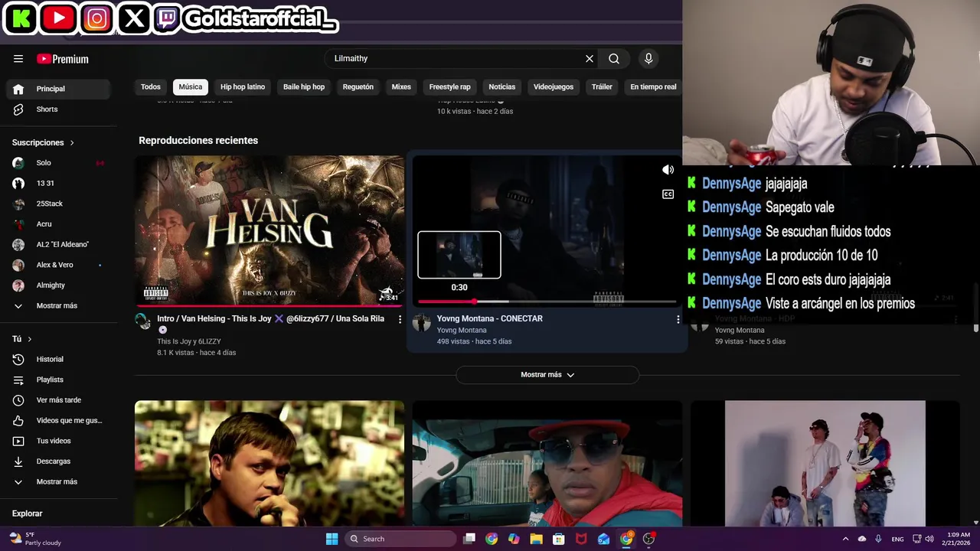Screen dimensions: 980x551
Task: Open Yovng Montana channel avatar beside CONECTAR
Action: pos(421,322)
